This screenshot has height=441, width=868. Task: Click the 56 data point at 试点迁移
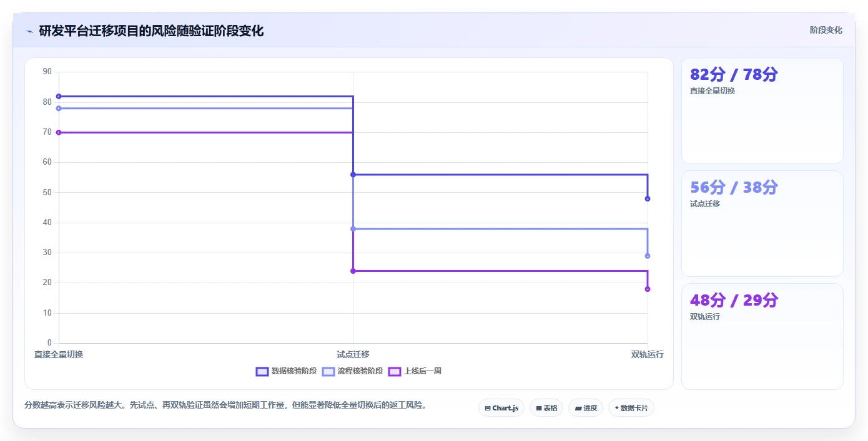click(x=353, y=175)
